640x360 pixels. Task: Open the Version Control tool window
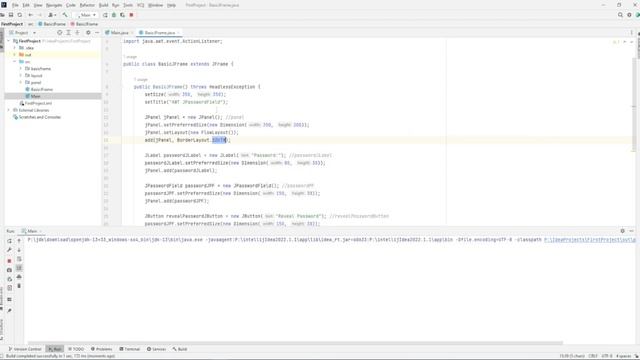25,349
